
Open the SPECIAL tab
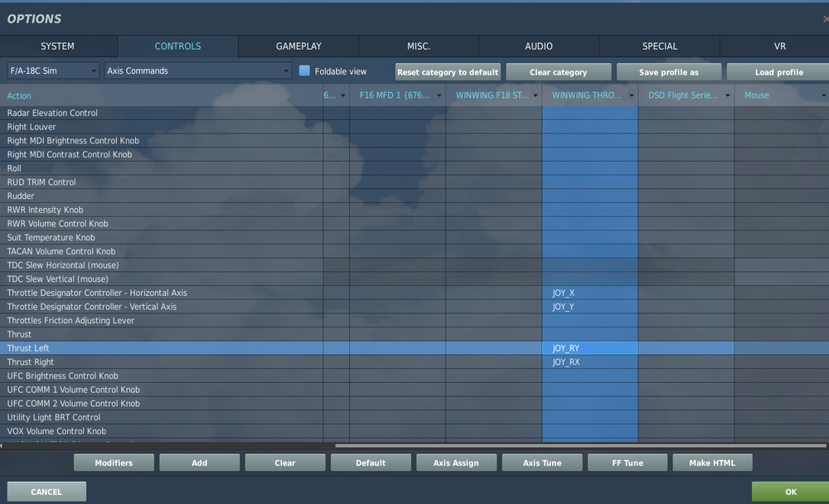[x=659, y=46]
